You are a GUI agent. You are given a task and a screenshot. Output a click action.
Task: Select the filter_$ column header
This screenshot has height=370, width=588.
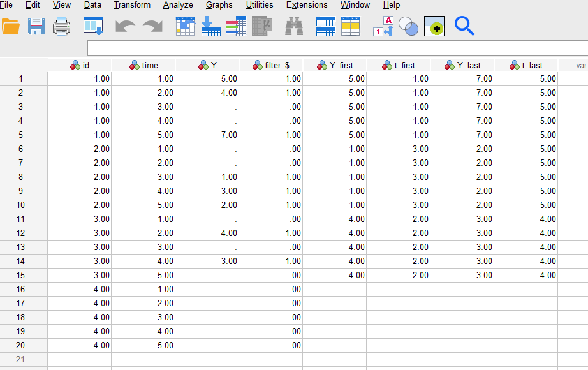tap(271, 65)
